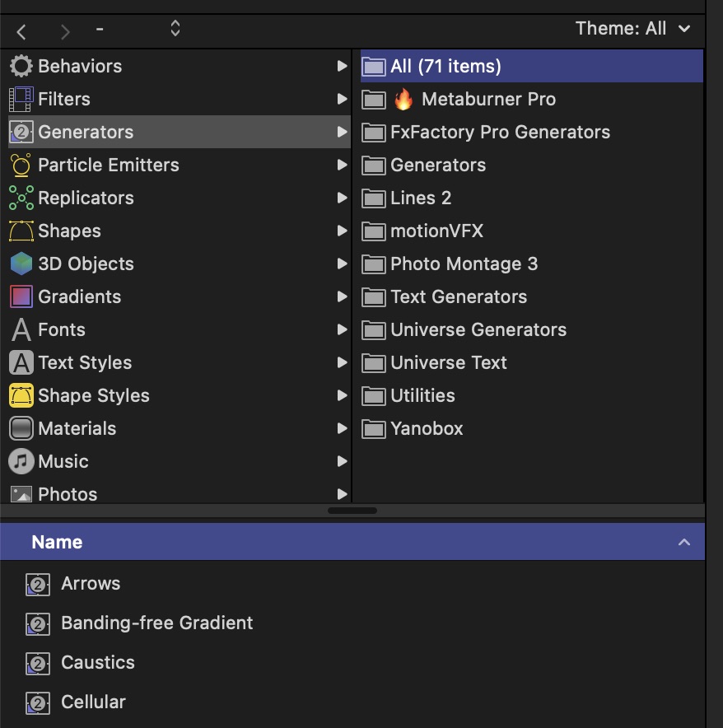Viewport: 723px width, 728px height.
Task: Expand the Text Styles category arrow
Action: 342,362
